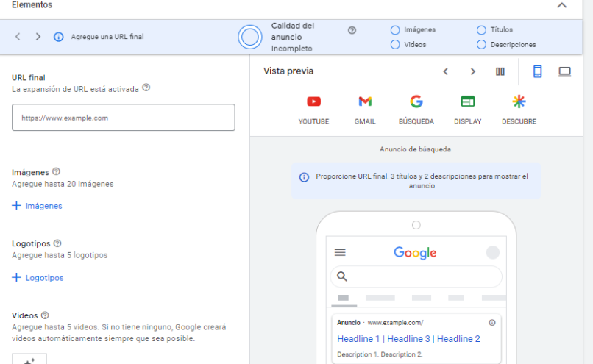The height and width of the screenshot is (364, 593).
Task: Click the split view columns icon
Action: click(500, 71)
